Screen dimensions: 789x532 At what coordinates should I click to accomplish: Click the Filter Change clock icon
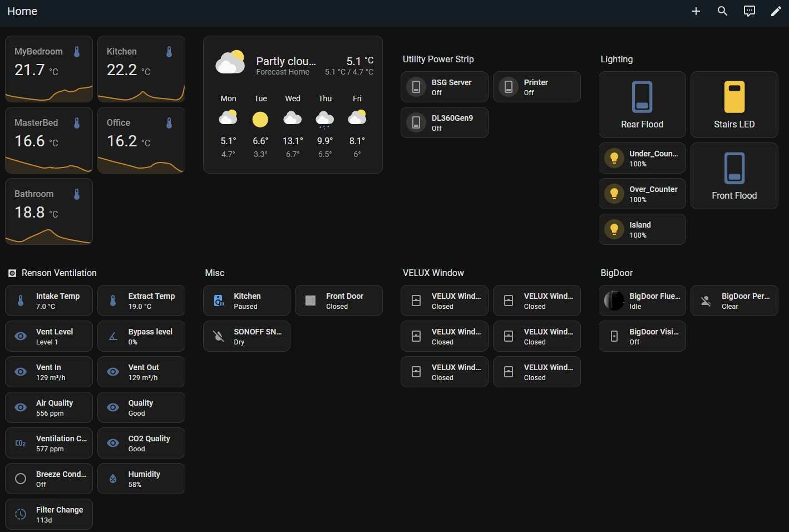(21, 515)
